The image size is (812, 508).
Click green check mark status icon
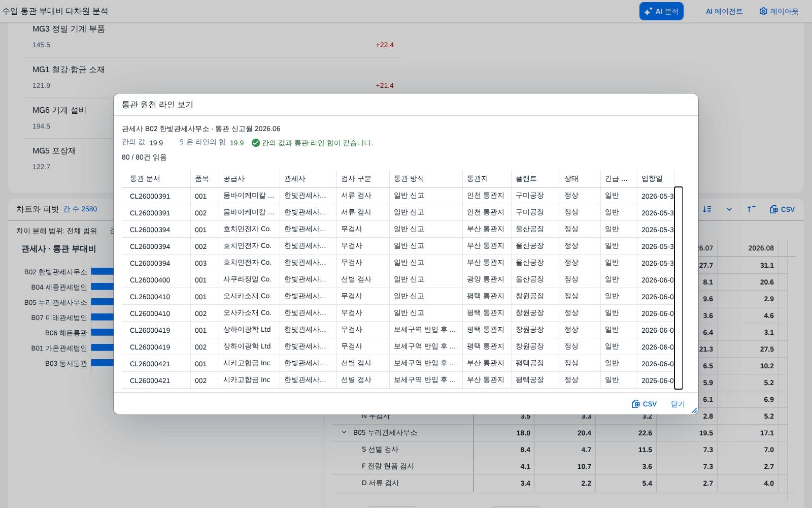[x=256, y=143]
